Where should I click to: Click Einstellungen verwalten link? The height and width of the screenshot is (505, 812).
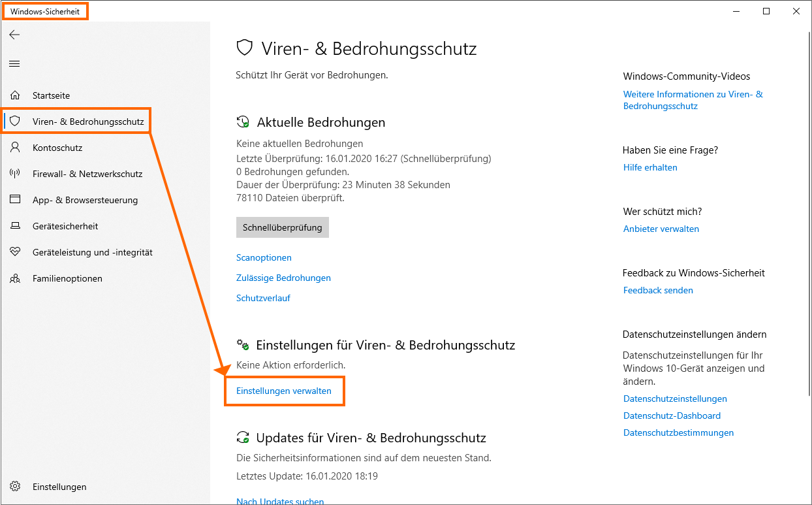coord(284,391)
